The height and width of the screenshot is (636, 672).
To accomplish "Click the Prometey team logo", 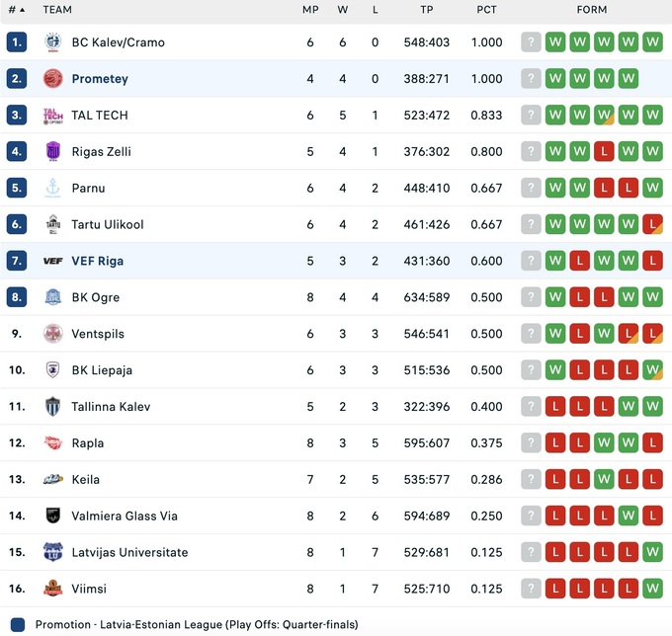I will 52,79.
